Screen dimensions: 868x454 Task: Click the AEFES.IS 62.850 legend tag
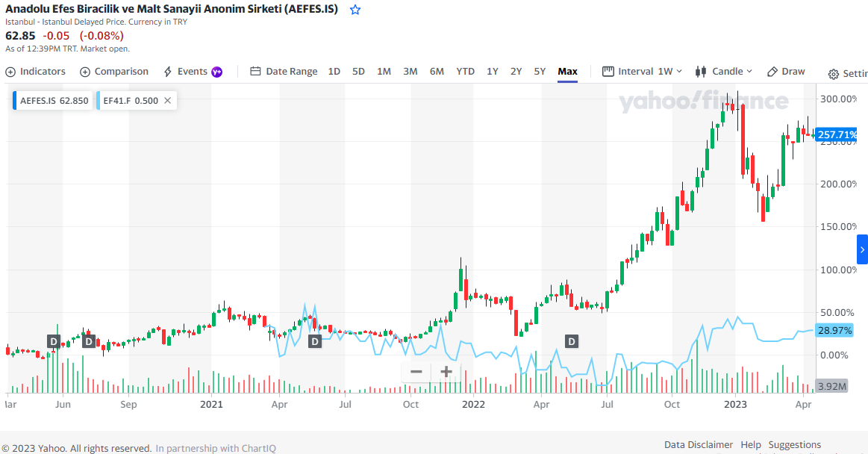(x=51, y=101)
